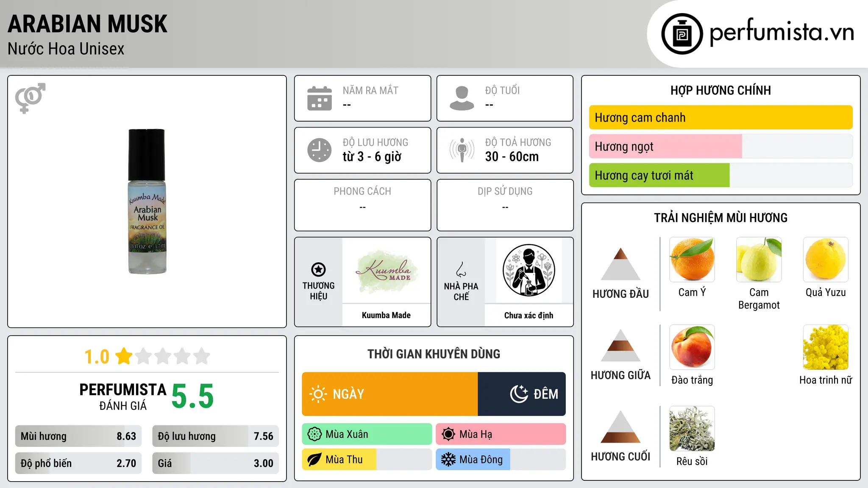Open the Cam Bergamot note image

coord(759,260)
